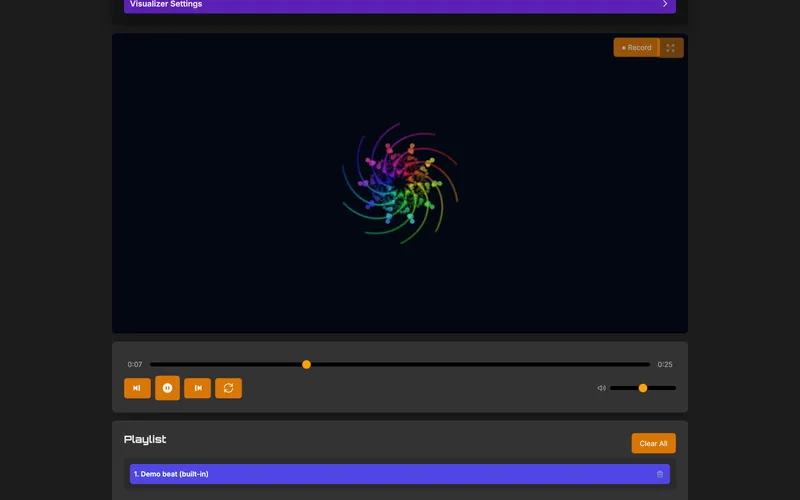The image size is (800, 500).
Task: Click the seek bar progress handle
Action: coord(306,364)
